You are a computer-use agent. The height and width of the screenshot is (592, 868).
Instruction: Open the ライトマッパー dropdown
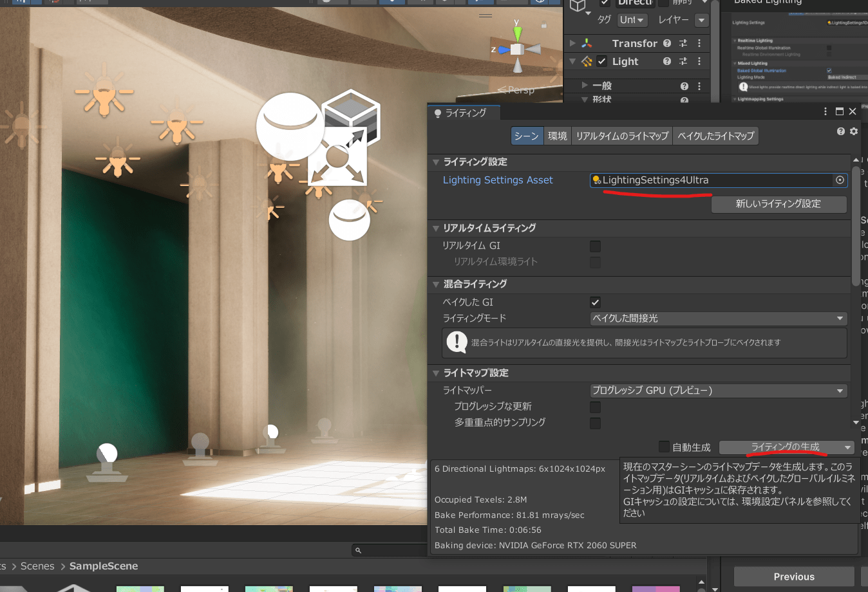pos(718,391)
